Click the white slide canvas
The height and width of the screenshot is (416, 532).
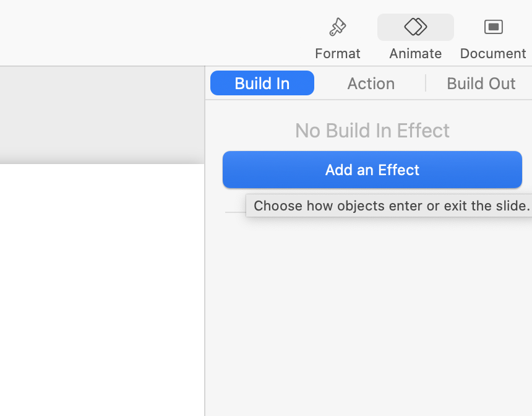(102, 290)
